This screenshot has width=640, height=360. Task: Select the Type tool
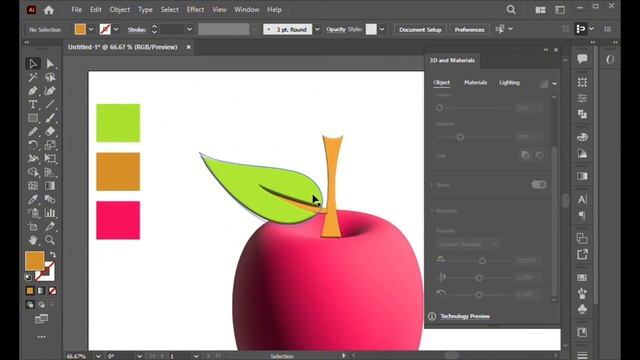click(33, 104)
